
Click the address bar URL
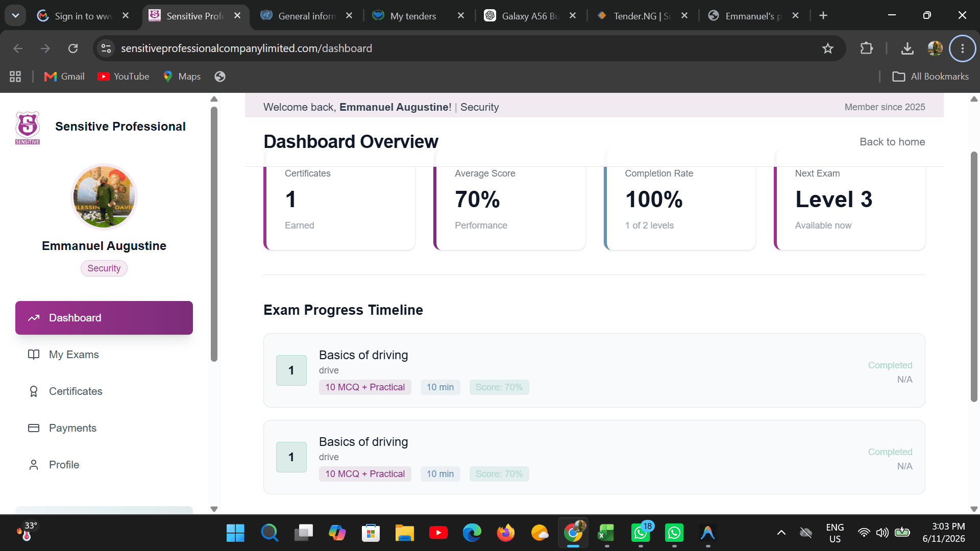pyautogui.click(x=247, y=48)
